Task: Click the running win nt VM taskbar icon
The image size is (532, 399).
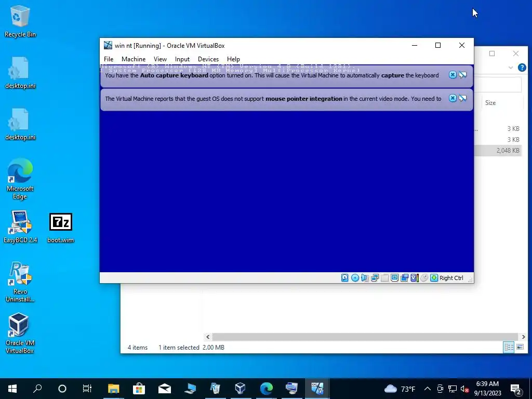Action: coord(317,389)
